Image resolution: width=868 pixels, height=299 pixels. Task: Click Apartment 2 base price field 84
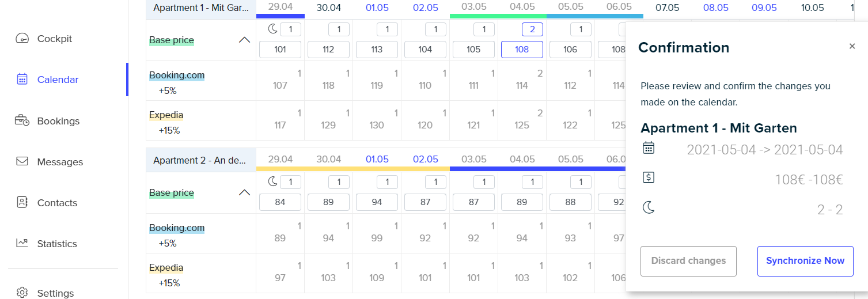(x=280, y=202)
